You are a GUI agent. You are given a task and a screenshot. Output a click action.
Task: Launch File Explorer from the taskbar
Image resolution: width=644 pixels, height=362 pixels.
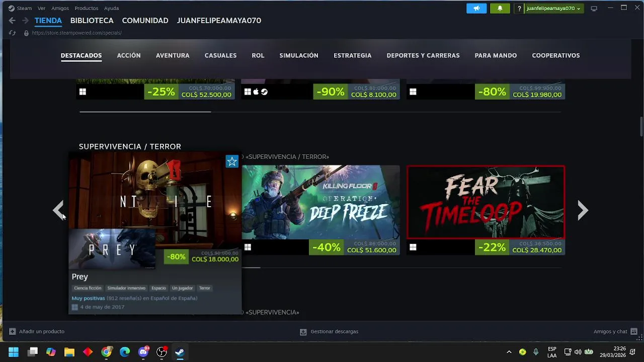tap(69, 352)
